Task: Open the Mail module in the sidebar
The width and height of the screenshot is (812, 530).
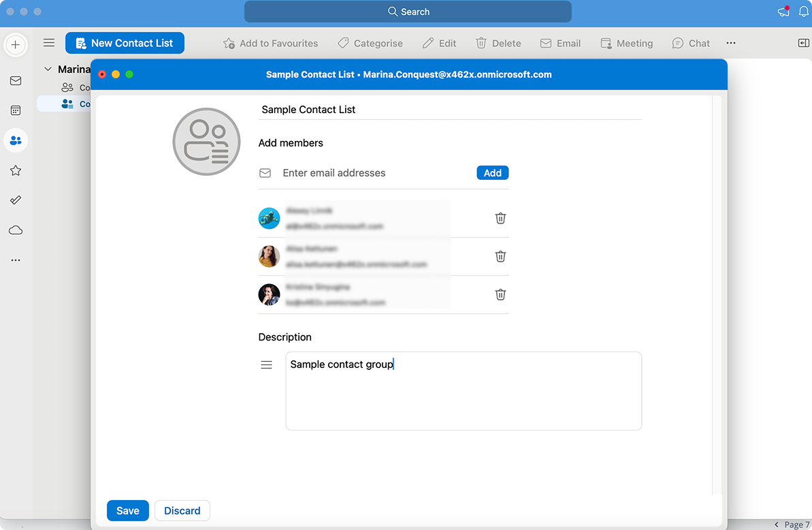Action: pyautogui.click(x=16, y=80)
